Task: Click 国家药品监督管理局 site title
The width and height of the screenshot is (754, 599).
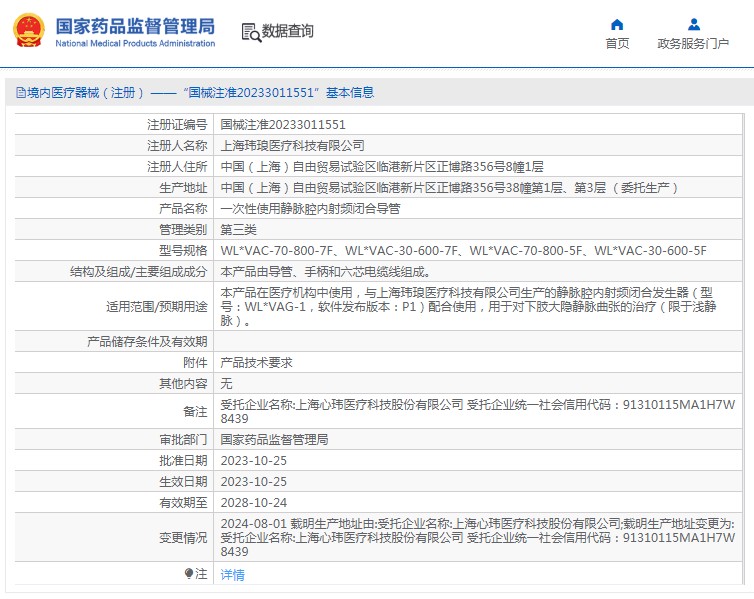Action: [134, 25]
